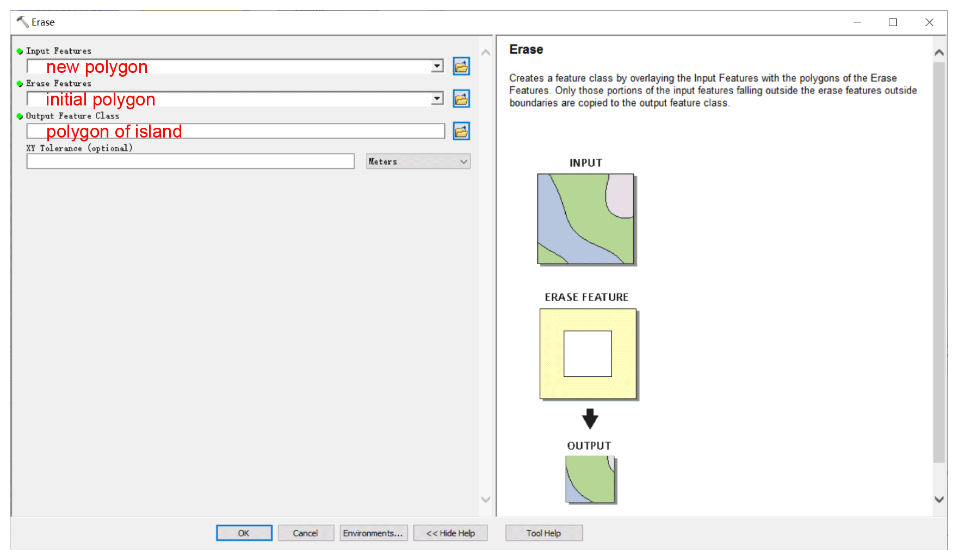The image size is (958, 560).
Task: Open the Environments settings button
Action: (373, 533)
